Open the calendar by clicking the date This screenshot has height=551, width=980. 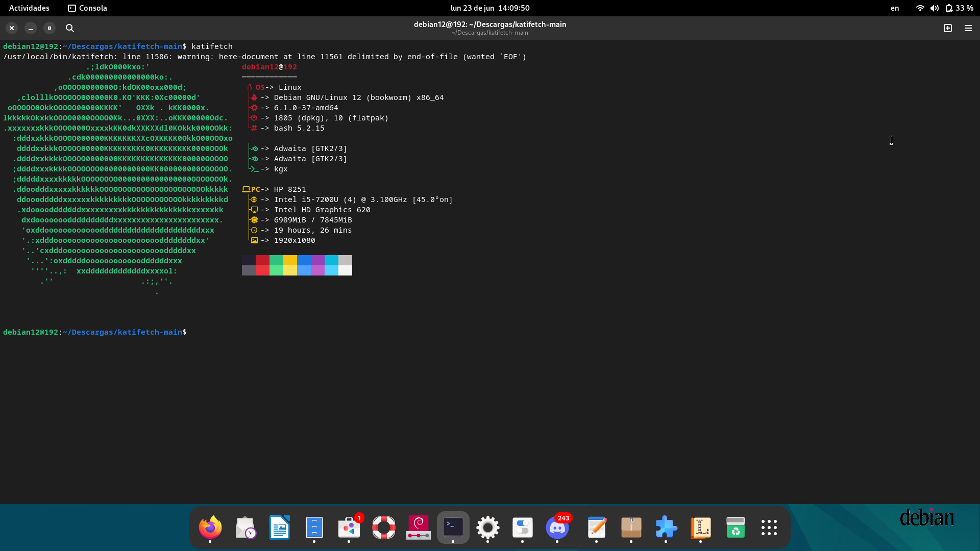pyautogui.click(x=490, y=8)
